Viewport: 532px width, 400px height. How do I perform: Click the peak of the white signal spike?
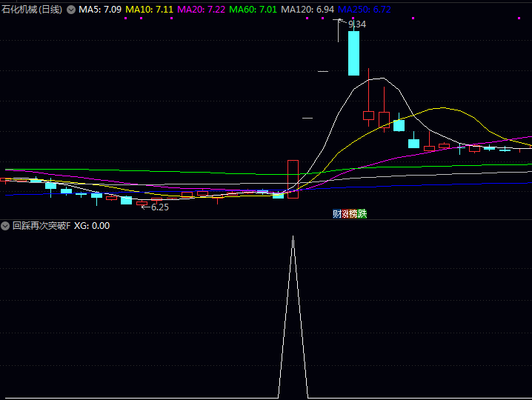tap(293, 237)
